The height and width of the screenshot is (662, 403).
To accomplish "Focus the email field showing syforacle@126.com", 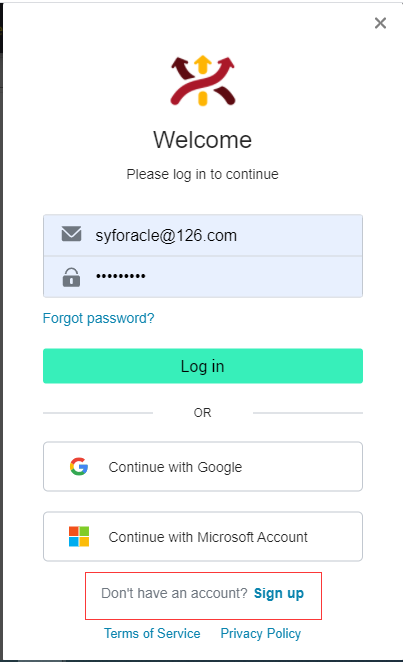I will click(203, 235).
